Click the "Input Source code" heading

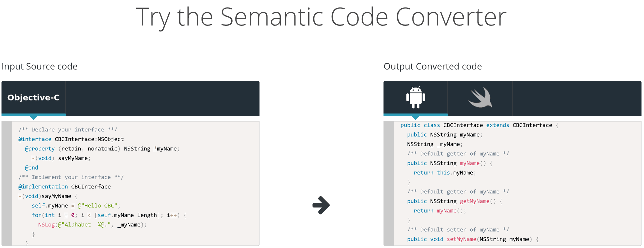[x=39, y=66]
